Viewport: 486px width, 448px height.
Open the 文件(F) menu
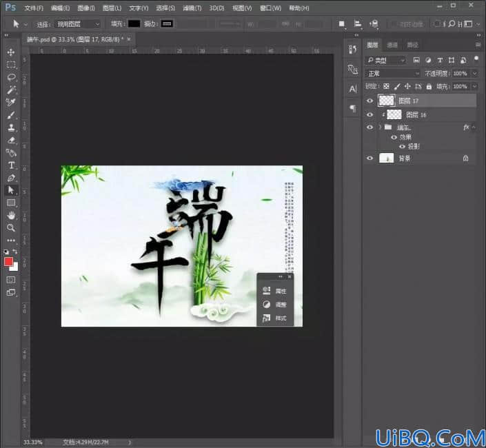(x=34, y=8)
